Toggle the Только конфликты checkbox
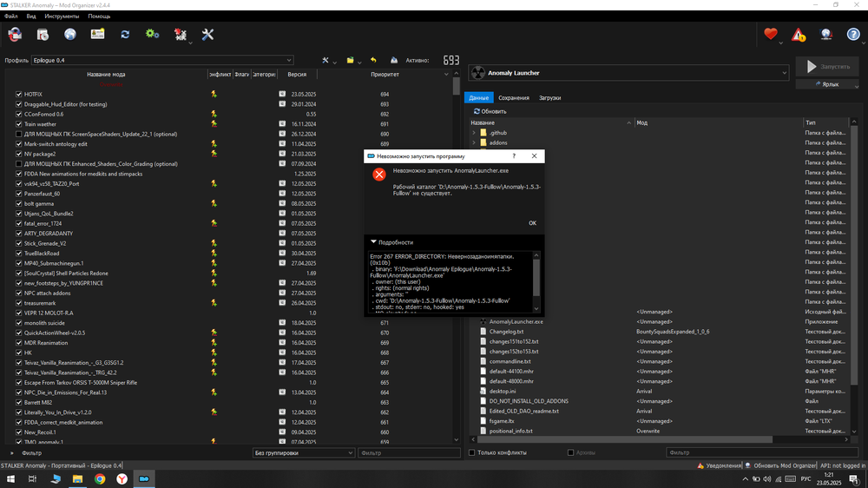The image size is (868, 488). pos(472,452)
